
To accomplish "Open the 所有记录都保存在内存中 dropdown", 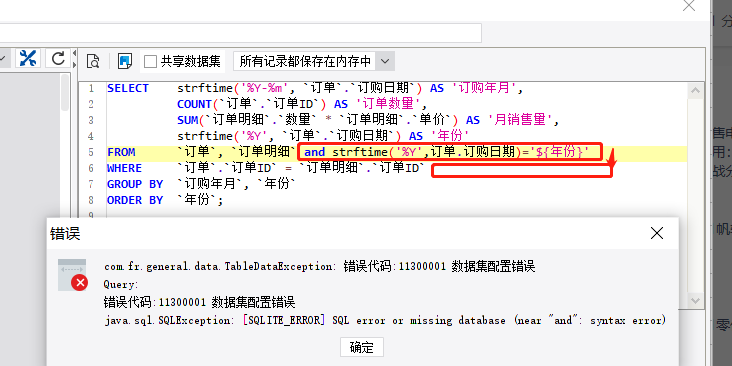I will click(x=314, y=61).
